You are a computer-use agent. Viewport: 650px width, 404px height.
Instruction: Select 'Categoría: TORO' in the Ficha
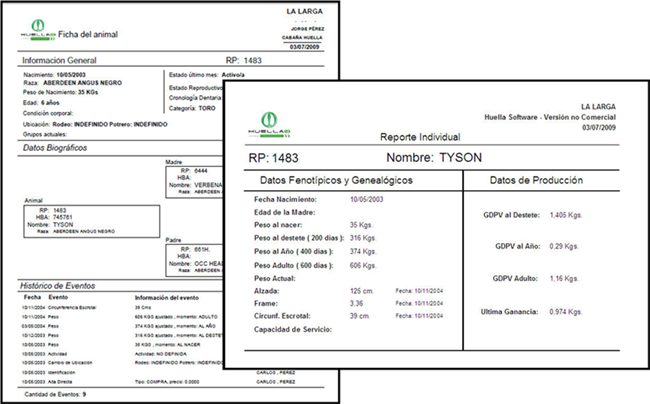pos(192,109)
